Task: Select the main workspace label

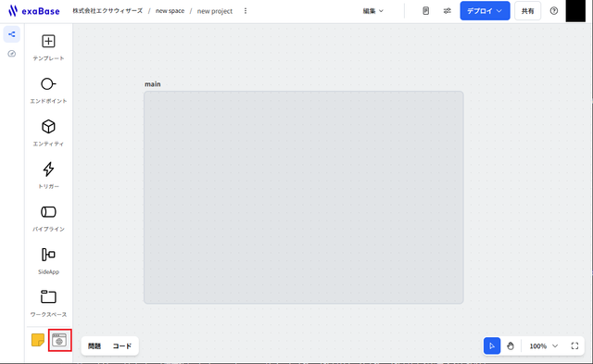Action: [152, 84]
